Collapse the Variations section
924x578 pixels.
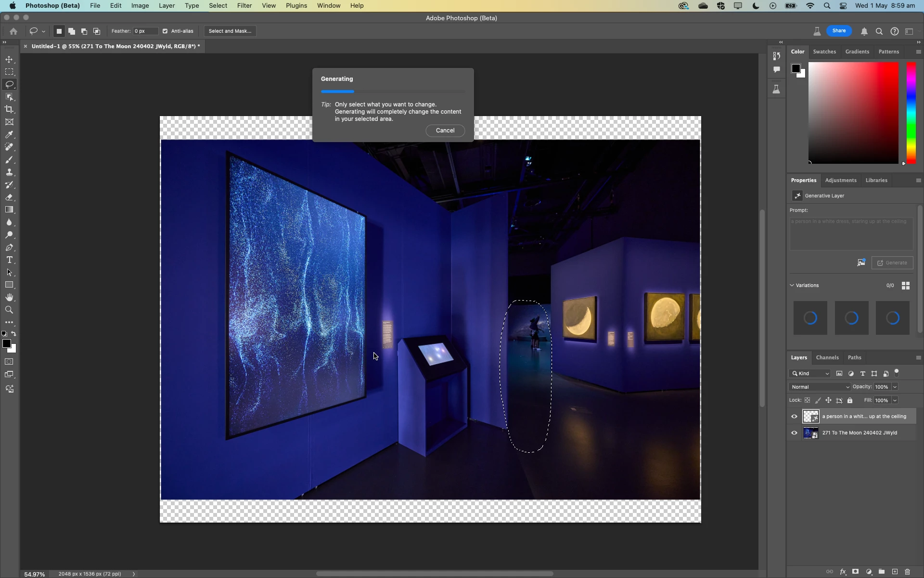[x=792, y=285]
